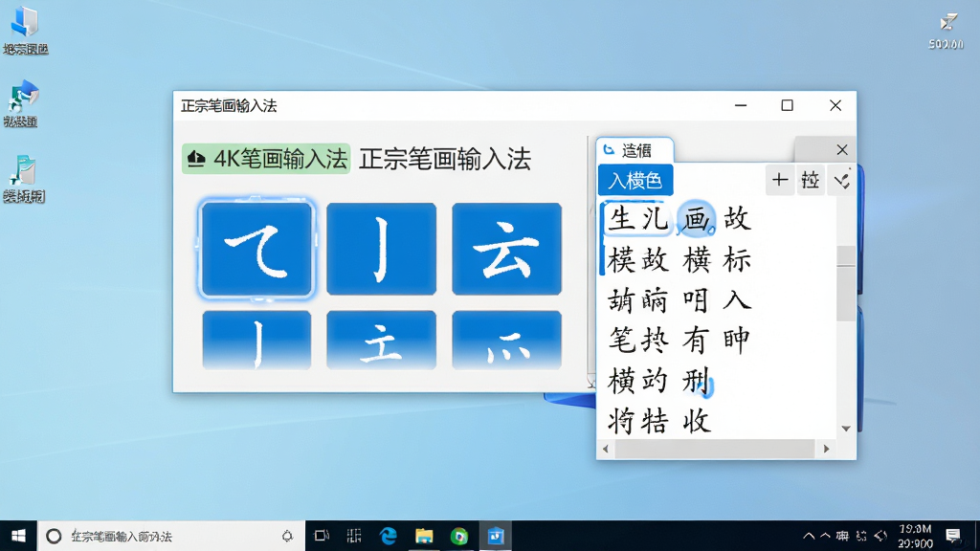Click the 入横色 blue button
The image size is (980, 551).
(x=635, y=181)
